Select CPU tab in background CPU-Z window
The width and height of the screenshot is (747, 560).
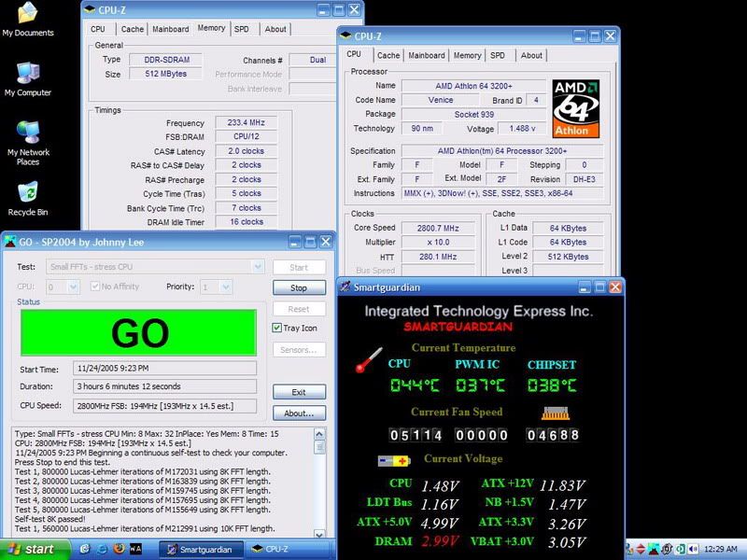pyautogui.click(x=98, y=29)
